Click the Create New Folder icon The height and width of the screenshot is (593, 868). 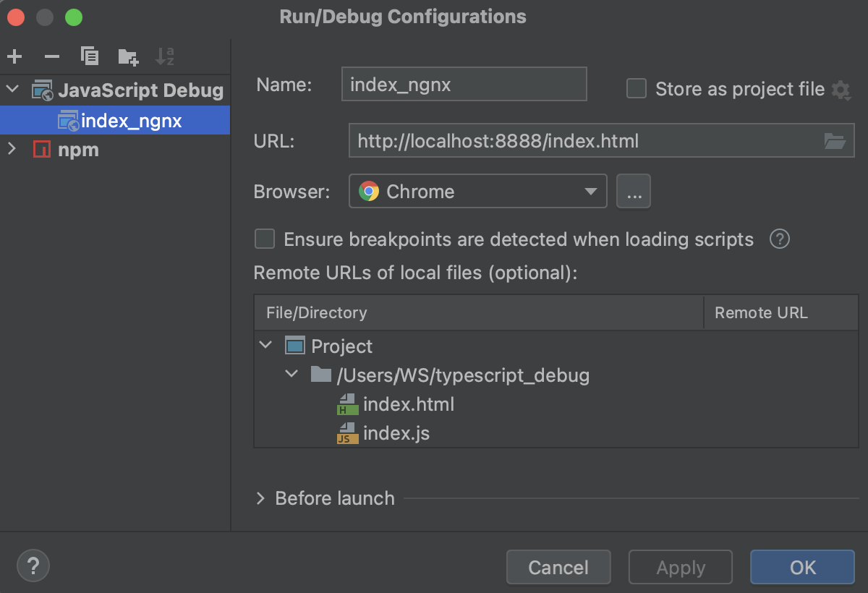pyautogui.click(x=128, y=56)
